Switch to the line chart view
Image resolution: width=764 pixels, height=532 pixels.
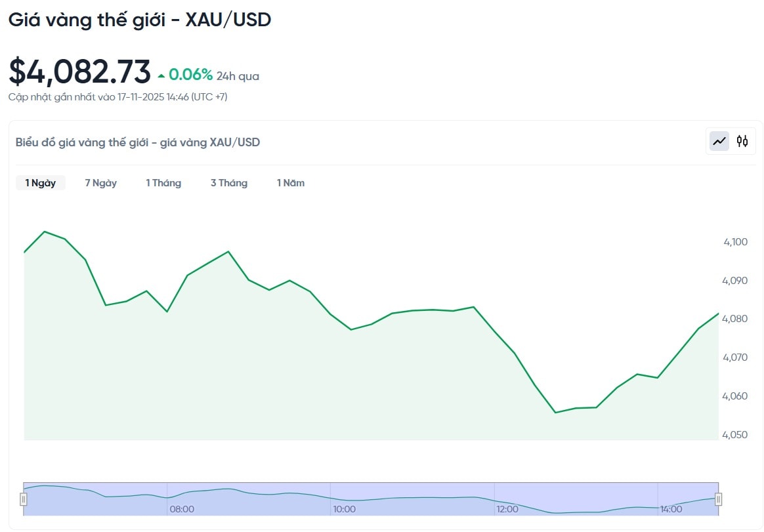719,141
